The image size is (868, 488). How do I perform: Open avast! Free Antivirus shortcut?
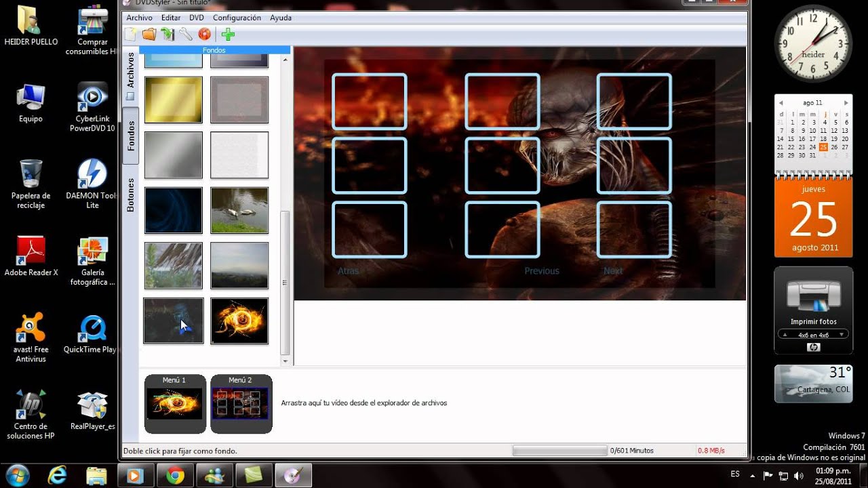[31, 337]
